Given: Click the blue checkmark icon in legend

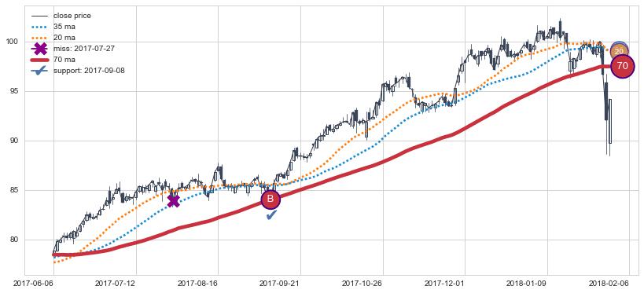Looking at the screenshot, I should [x=40, y=71].
